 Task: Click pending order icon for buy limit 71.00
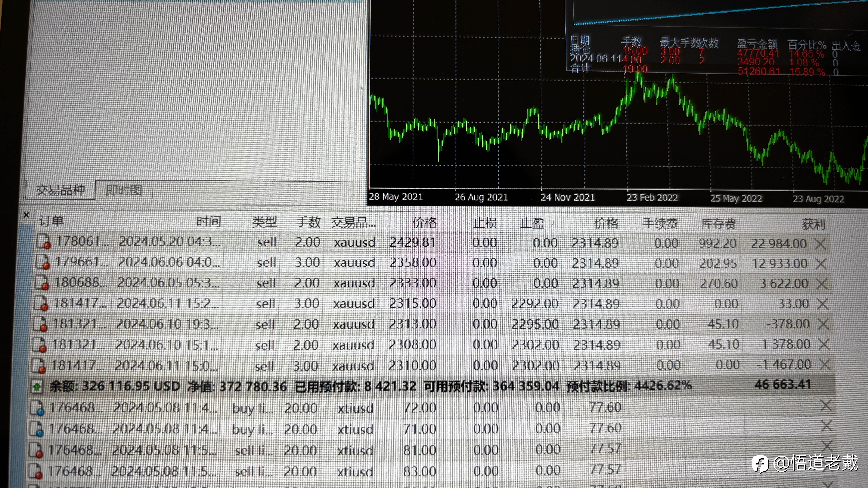tap(36, 429)
